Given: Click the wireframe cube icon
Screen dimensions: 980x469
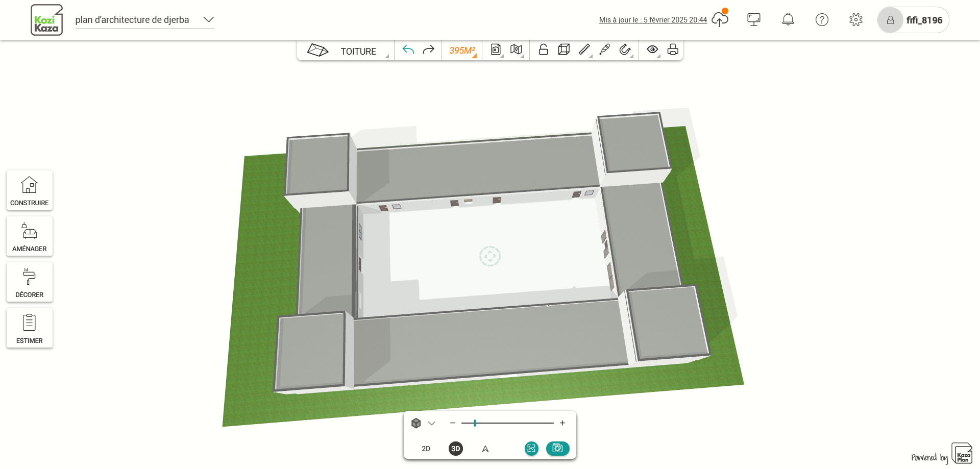Looking at the screenshot, I should [563, 50].
